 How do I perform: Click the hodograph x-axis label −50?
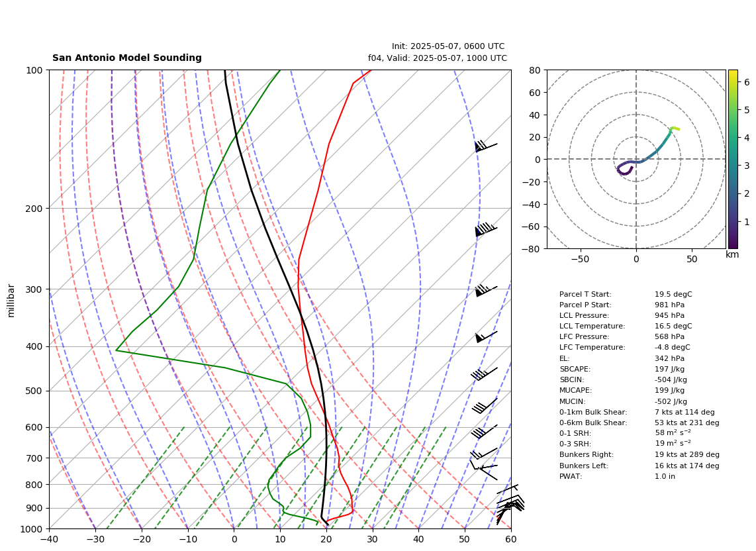tap(580, 259)
